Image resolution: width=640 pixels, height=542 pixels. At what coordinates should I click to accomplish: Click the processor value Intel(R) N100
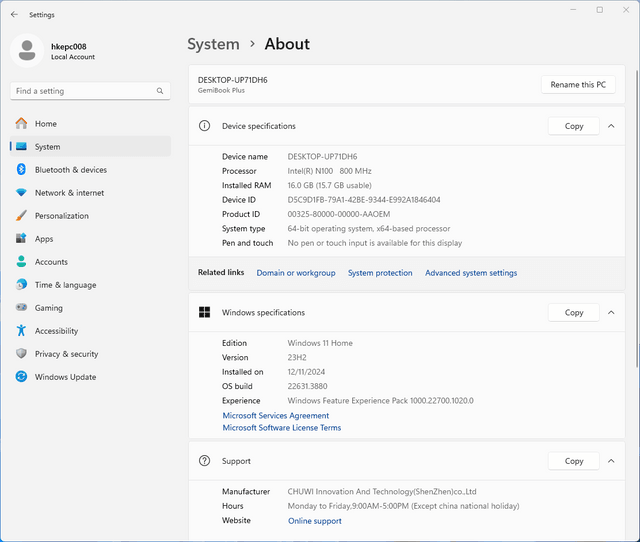(x=310, y=171)
